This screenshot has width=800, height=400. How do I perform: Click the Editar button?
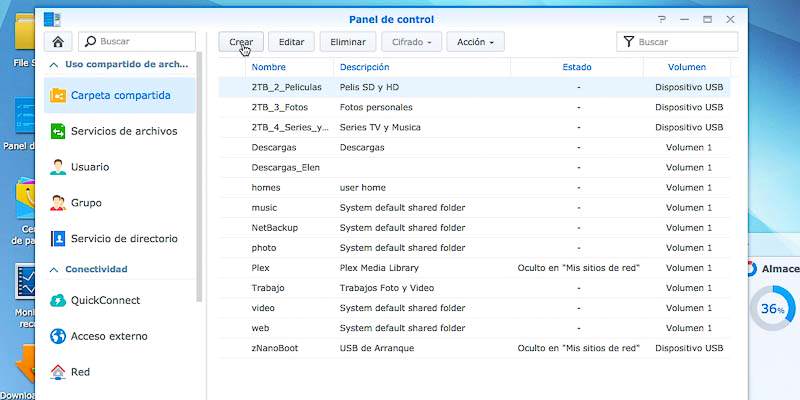click(291, 42)
